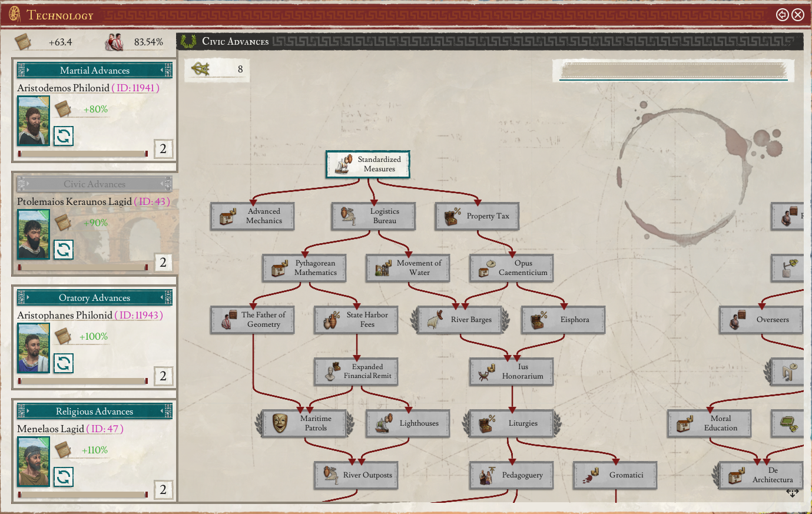This screenshot has width=812, height=514.
Task: Replace the Religious Advances researcher
Action: (x=64, y=477)
